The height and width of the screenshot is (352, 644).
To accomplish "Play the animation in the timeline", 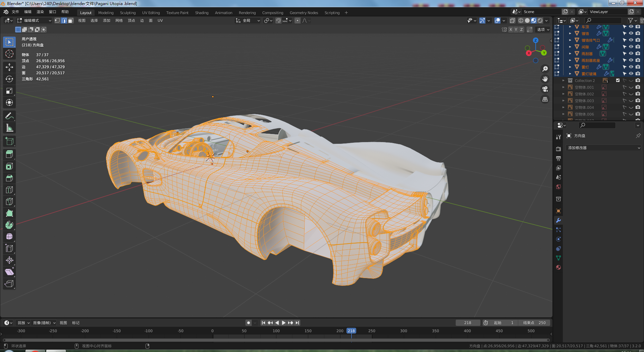I will click(x=284, y=323).
